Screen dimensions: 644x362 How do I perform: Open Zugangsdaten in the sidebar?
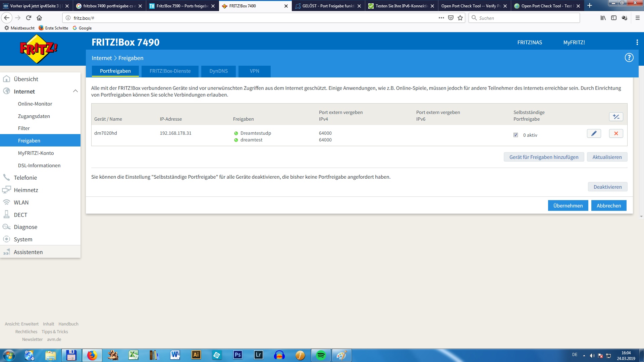coord(34,116)
